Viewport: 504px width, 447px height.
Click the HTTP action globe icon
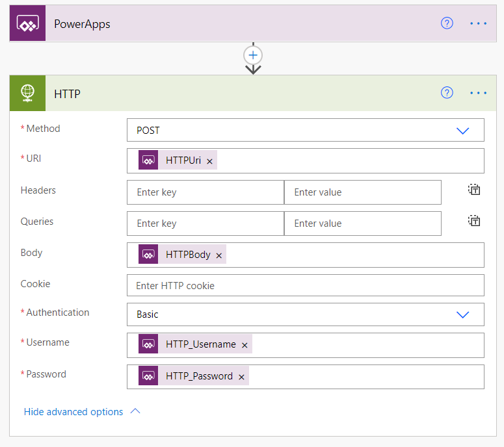pyautogui.click(x=27, y=94)
